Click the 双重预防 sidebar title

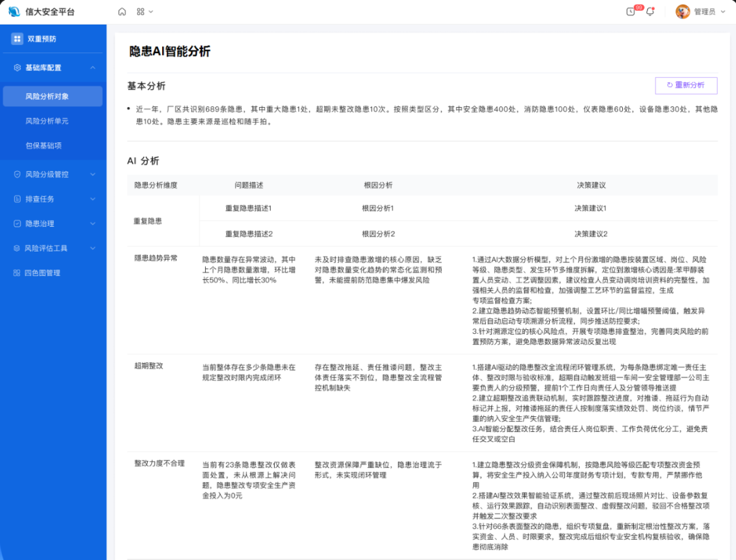(42, 39)
